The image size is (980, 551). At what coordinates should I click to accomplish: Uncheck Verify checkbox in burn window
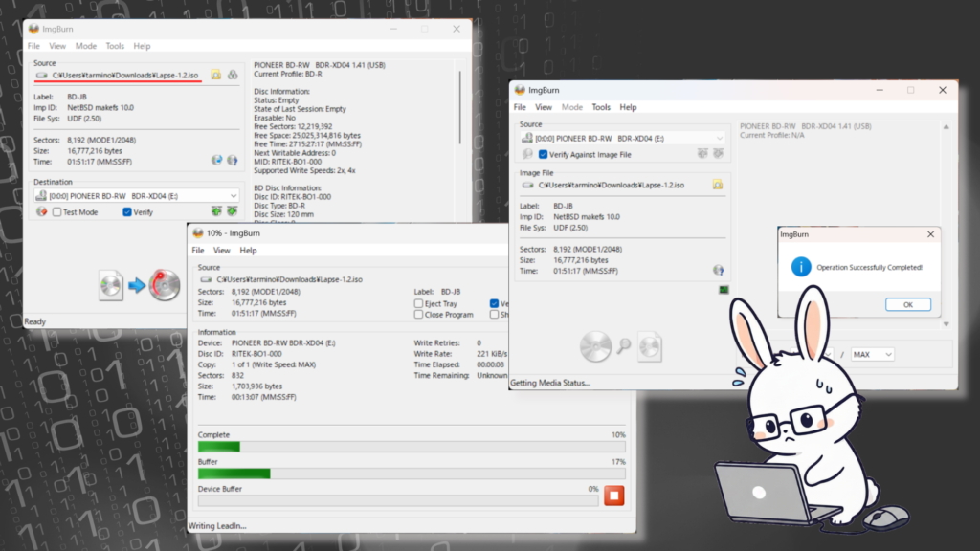(127, 212)
